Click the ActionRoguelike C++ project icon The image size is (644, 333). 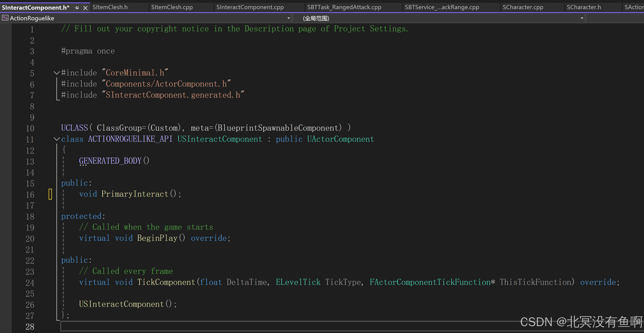coord(5,18)
